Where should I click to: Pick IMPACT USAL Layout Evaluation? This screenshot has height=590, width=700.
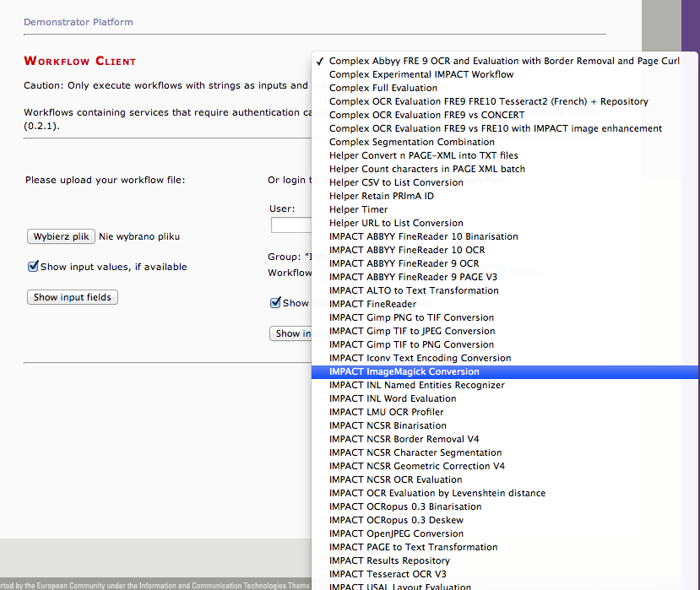[x=504, y=586]
